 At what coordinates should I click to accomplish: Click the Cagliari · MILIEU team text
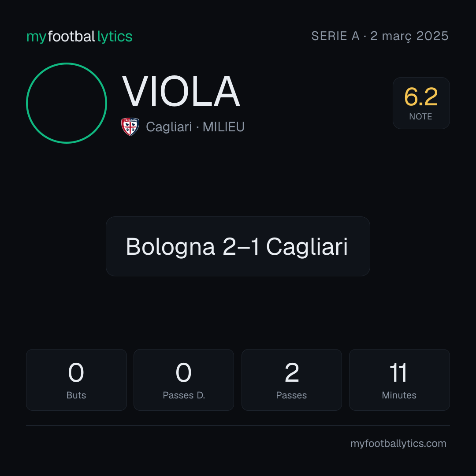point(195,127)
